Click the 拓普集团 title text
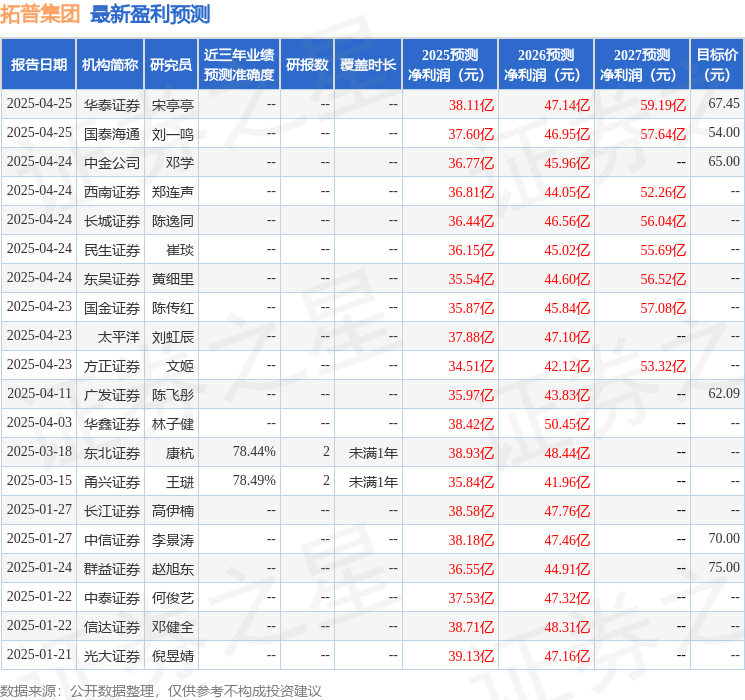745x700 pixels. click(40, 14)
